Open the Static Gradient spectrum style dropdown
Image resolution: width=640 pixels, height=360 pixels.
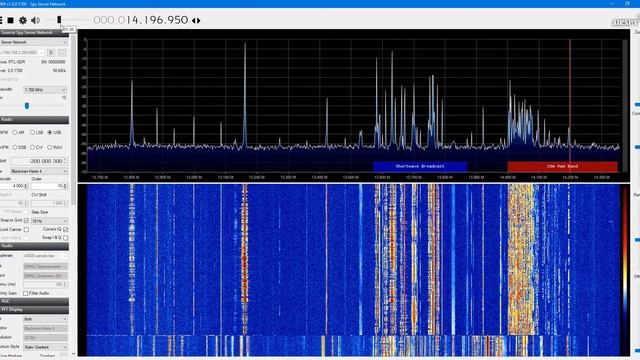pyautogui.click(x=45, y=347)
